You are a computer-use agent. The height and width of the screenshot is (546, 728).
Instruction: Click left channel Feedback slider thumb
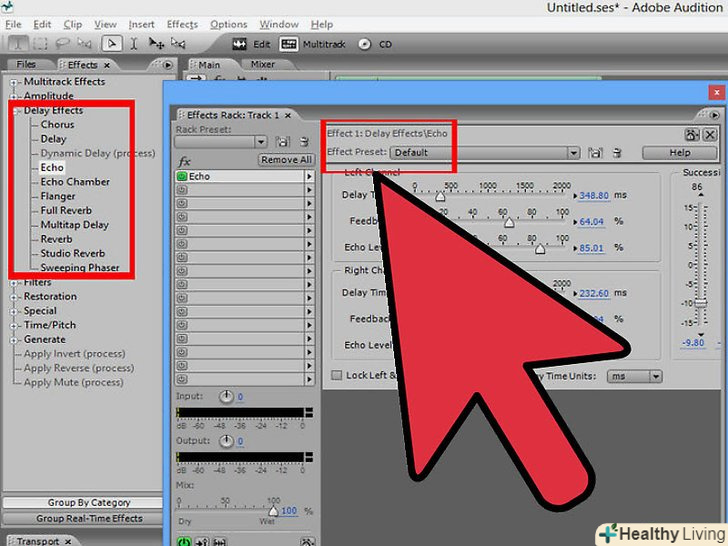coord(509,223)
